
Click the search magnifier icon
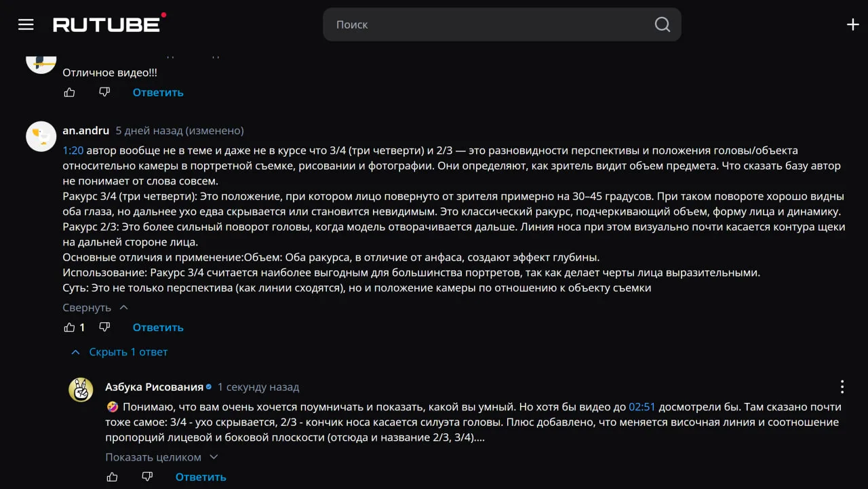(x=662, y=24)
